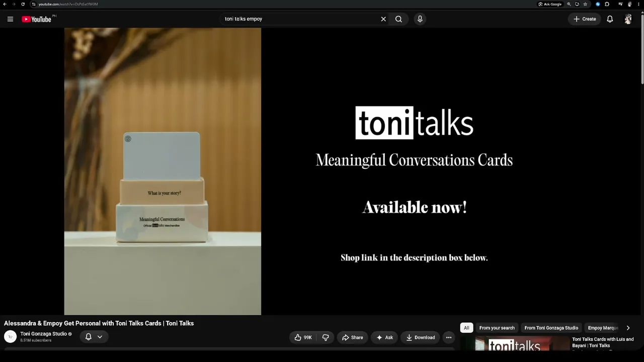
Task: Open 'Toni Talks Cards with Luis and Bayani' title
Action: pos(603,342)
